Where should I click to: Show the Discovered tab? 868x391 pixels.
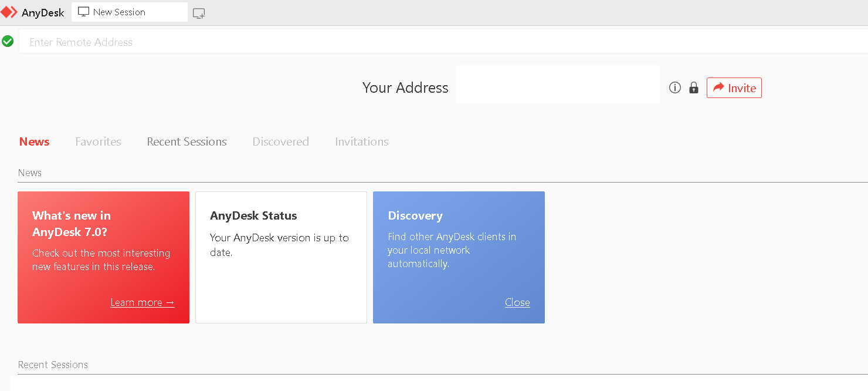tap(280, 141)
